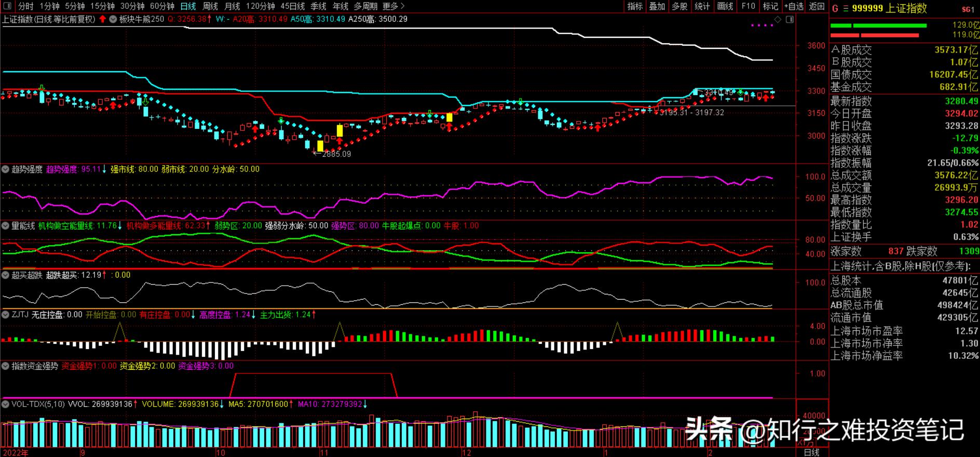Image resolution: width=980 pixels, height=457 pixels.
Task: Expand the VOL-TDX indicator menu
Action: 6,404
